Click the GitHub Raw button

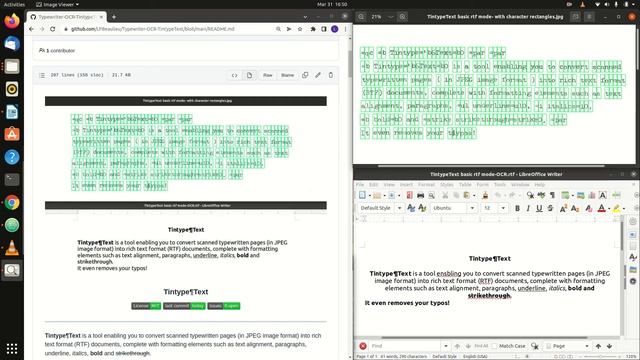pyautogui.click(x=268, y=75)
